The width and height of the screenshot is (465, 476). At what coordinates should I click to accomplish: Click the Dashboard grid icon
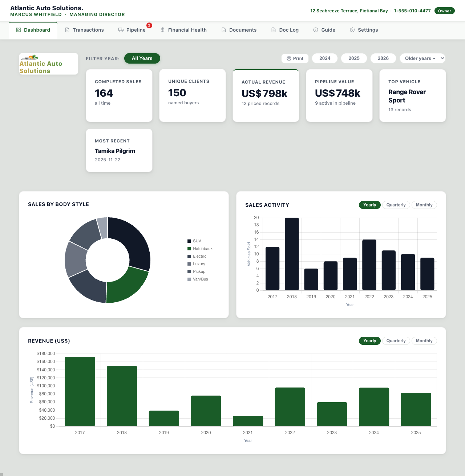coord(19,30)
